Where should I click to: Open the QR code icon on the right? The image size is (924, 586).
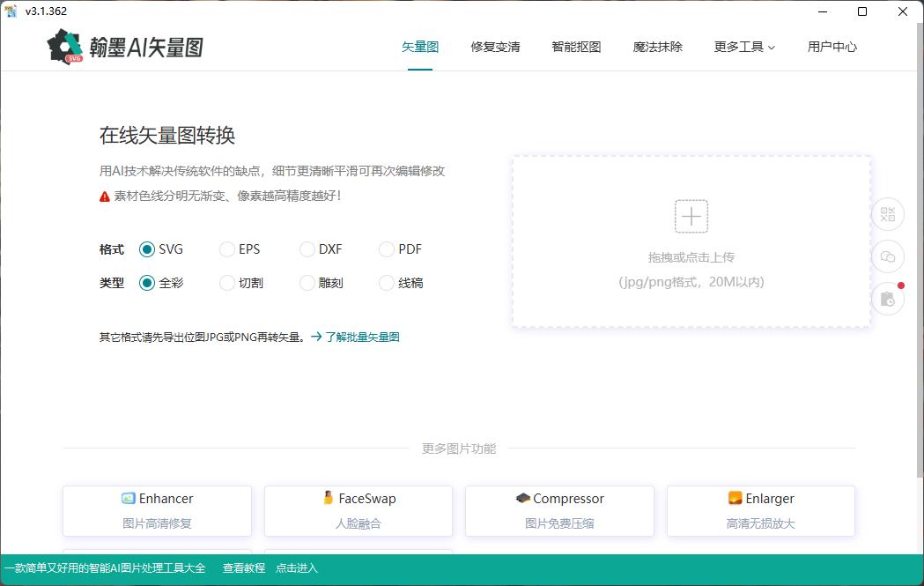tap(887, 214)
